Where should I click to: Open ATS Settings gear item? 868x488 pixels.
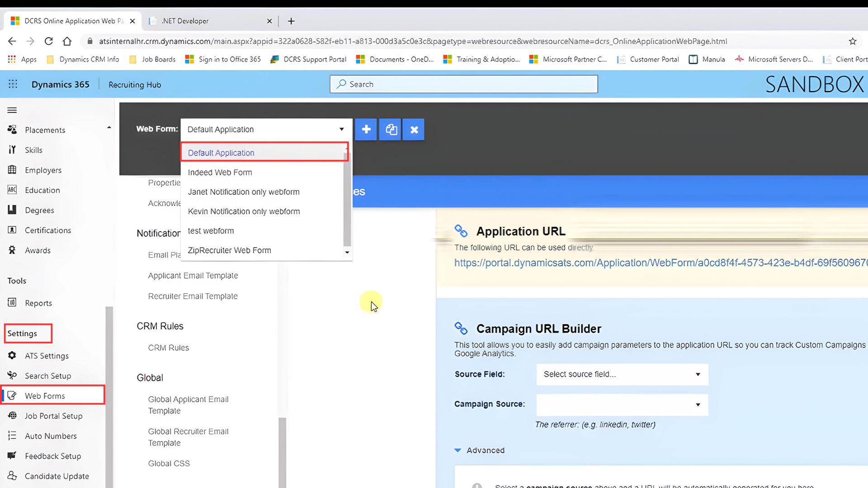pyautogui.click(x=47, y=356)
